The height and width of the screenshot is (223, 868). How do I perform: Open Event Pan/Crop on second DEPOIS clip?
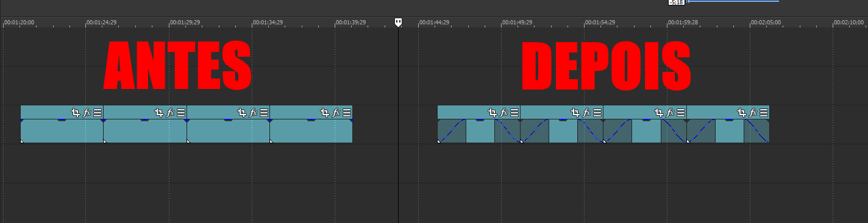point(575,113)
